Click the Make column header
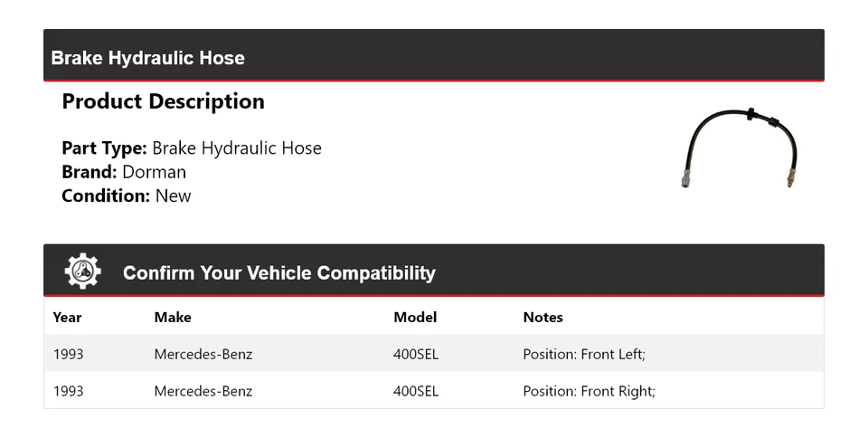The image size is (868, 438). 173,318
